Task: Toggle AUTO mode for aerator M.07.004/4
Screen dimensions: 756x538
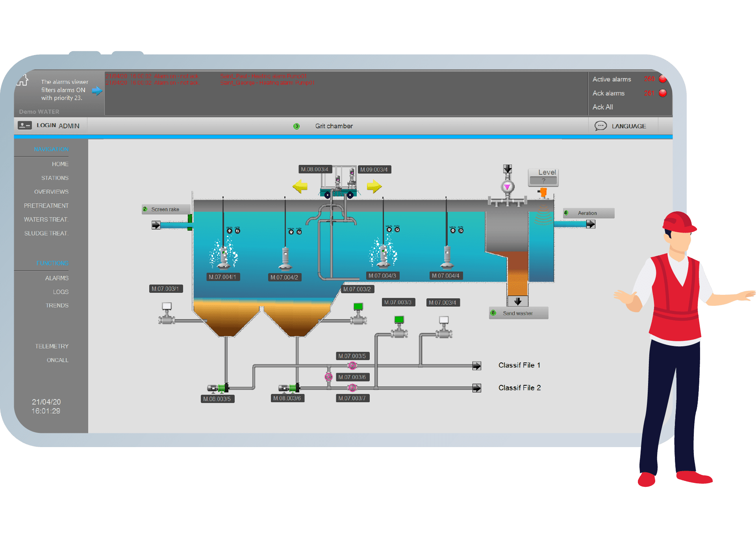Action: click(x=461, y=231)
